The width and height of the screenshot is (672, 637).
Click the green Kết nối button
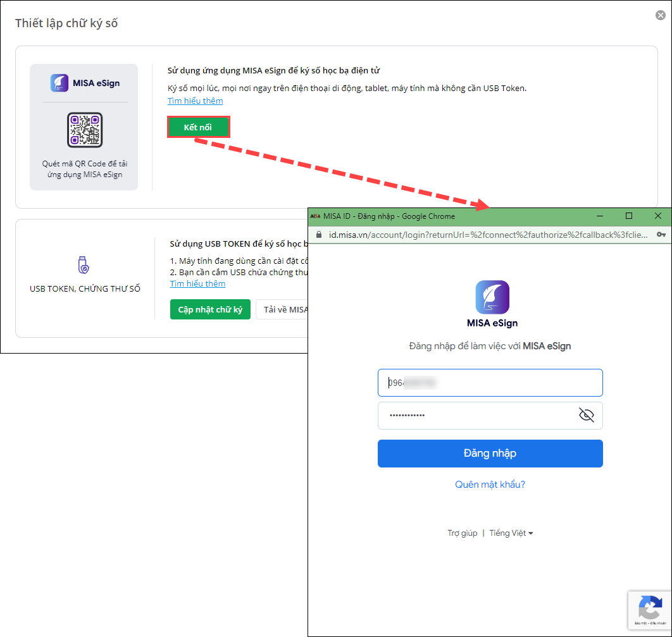tap(199, 127)
